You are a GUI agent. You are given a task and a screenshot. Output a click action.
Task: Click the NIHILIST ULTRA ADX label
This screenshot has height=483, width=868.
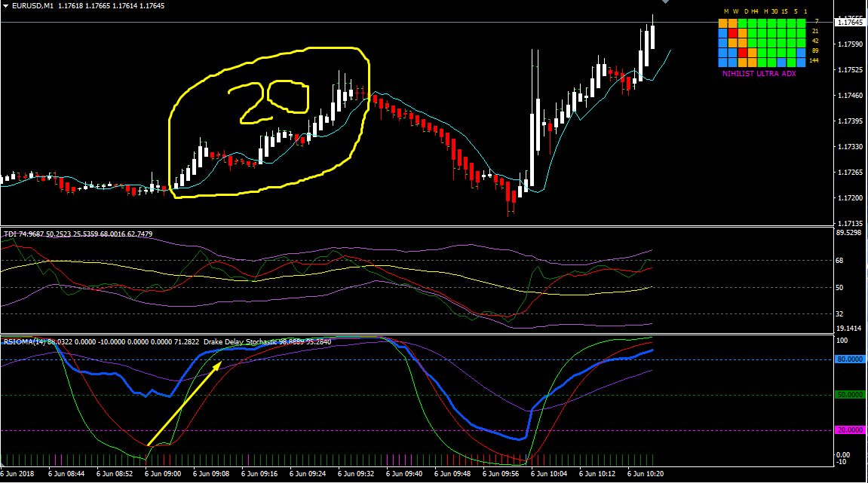[759, 74]
